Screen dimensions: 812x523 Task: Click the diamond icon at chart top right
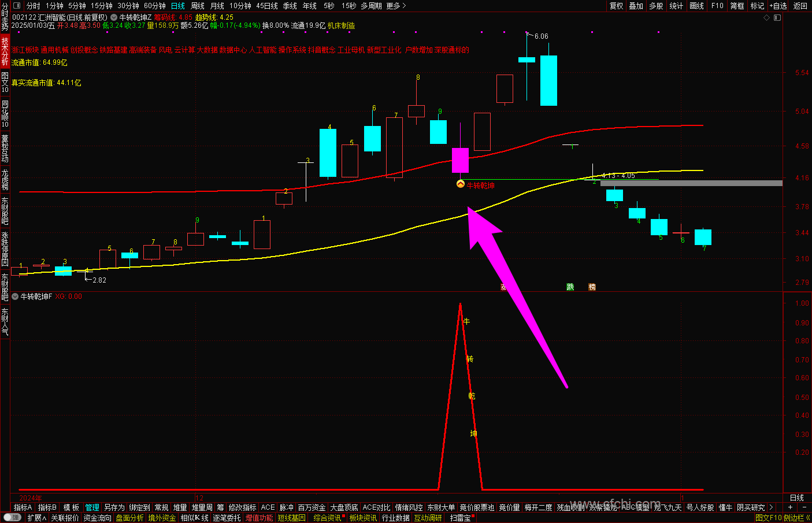point(767,18)
